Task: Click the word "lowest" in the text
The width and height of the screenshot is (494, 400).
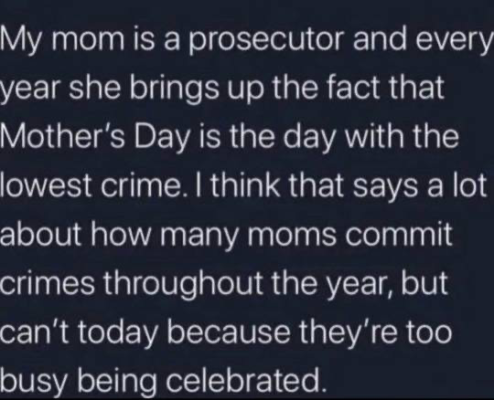Action: 46,185
